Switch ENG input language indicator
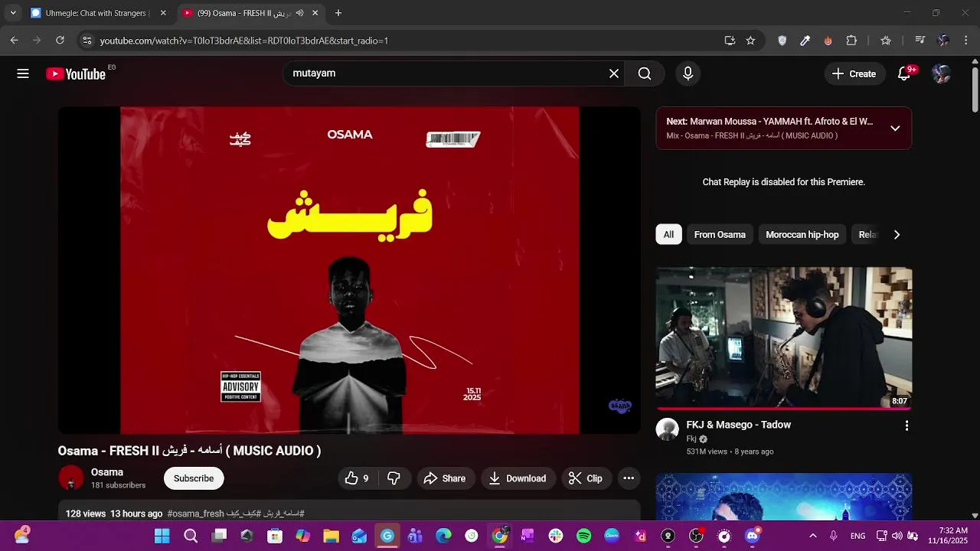The width and height of the screenshot is (980, 551). click(x=857, y=536)
